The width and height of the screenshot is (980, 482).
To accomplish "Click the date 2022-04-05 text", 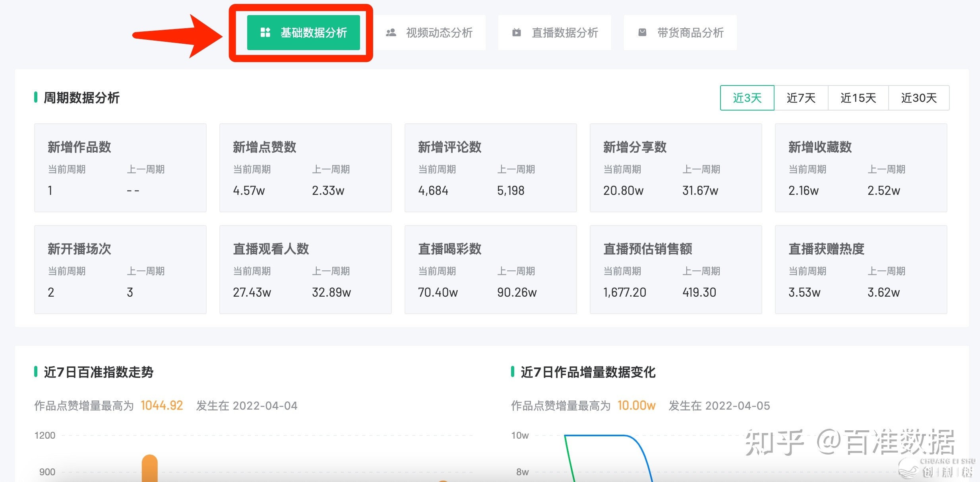I will point(738,406).
